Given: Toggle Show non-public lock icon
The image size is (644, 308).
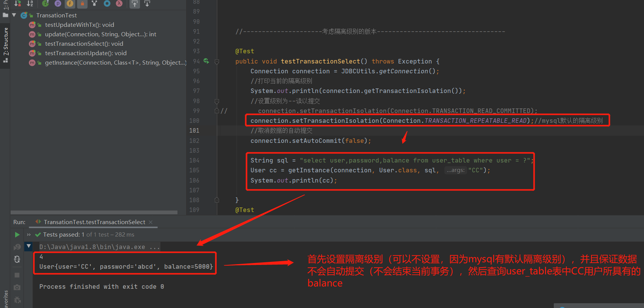Looking at the screenshot, I should tap(82, 3).
